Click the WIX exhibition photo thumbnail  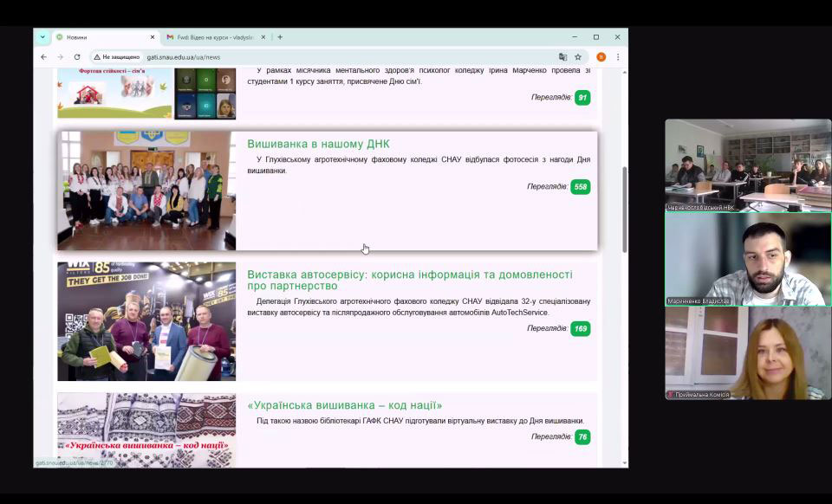pyautogui.click(x=146, y=321)
